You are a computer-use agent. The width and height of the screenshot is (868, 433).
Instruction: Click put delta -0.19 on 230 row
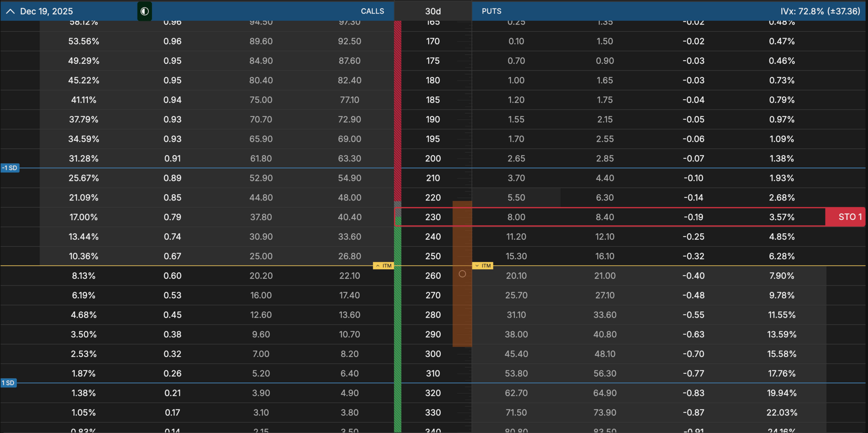click(x=693, y=217)
